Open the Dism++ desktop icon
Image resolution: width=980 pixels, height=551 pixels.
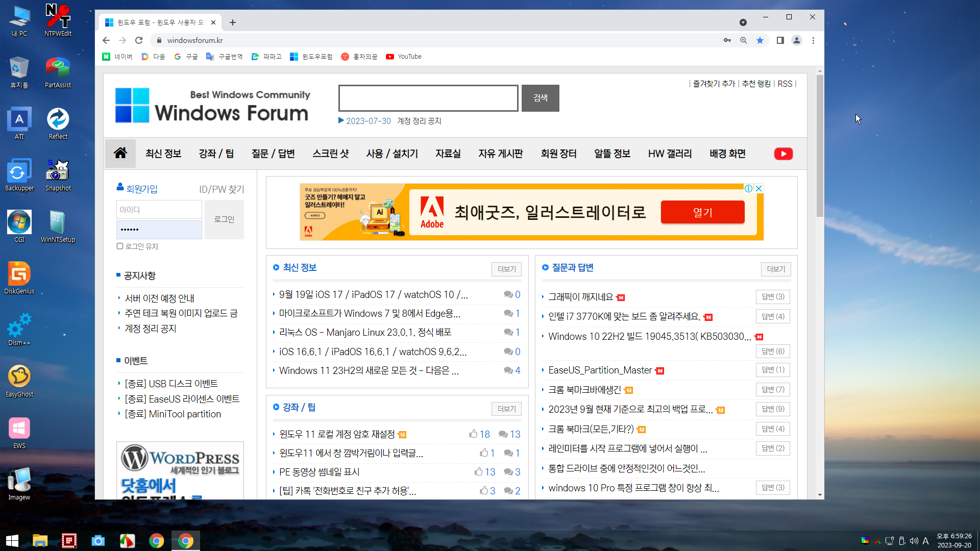click(19, 330)
